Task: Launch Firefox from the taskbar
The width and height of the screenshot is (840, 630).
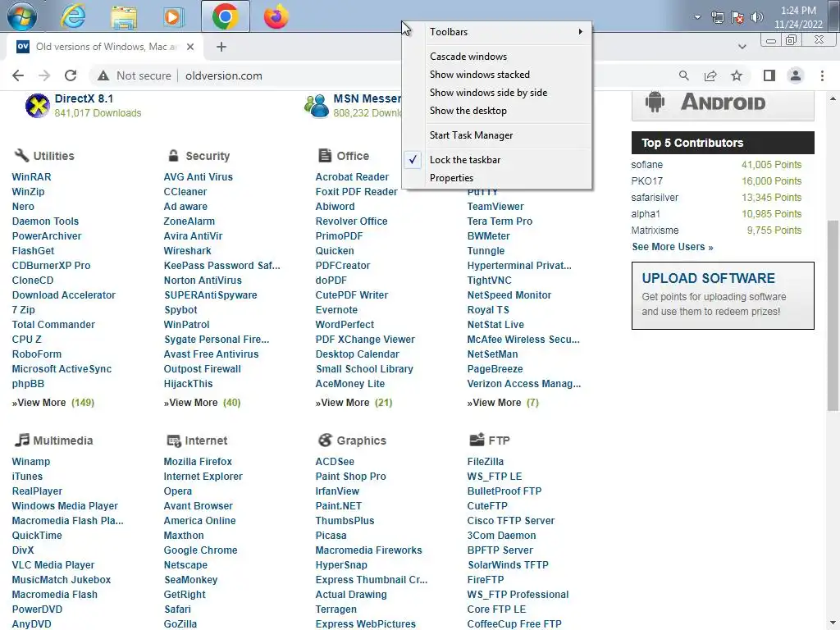Action: pyautogui.click(x=276, y=16)
